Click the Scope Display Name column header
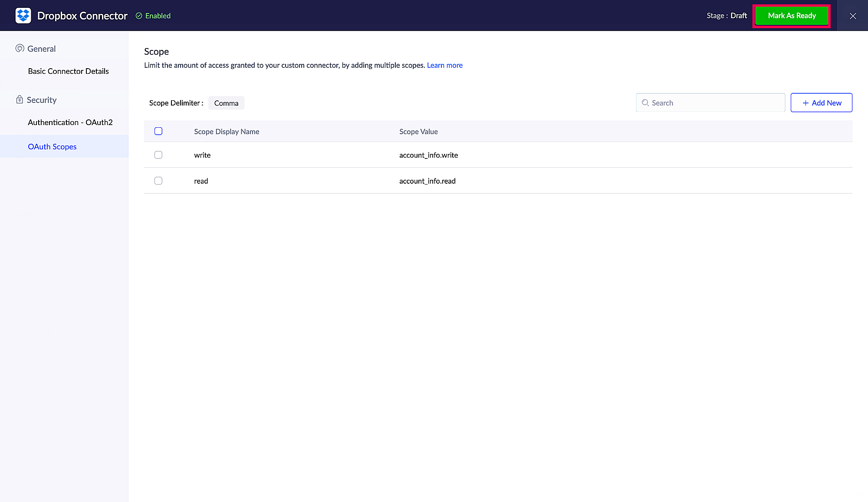The height and width of the screenshot is (502, 868). click(227, 132)
